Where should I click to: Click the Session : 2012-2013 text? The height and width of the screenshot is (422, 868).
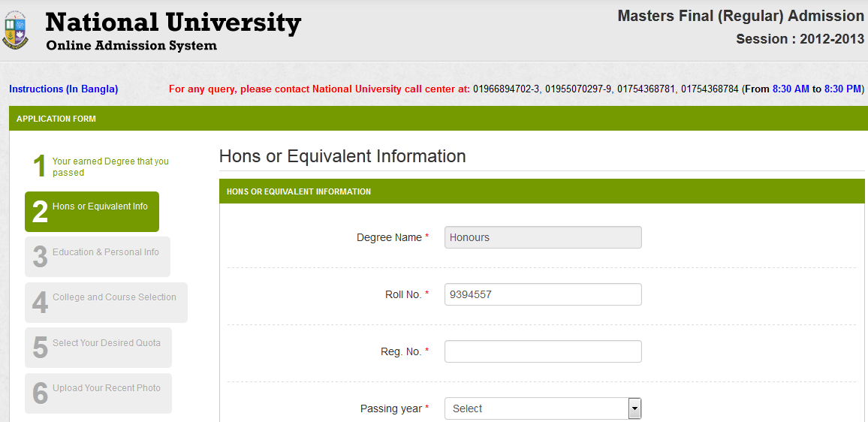click(x=800, y=39)
